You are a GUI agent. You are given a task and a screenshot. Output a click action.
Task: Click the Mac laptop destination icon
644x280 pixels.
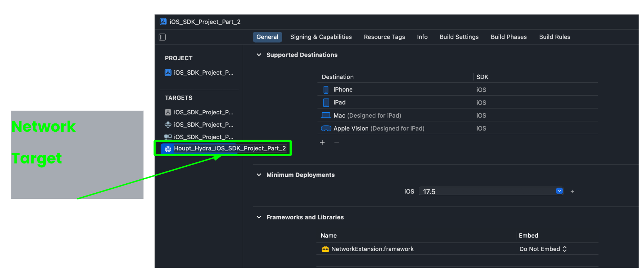coord(326,115)
